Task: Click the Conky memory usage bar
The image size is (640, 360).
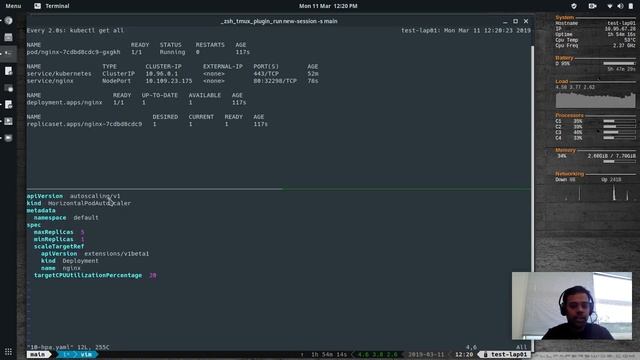Action: 619,162
